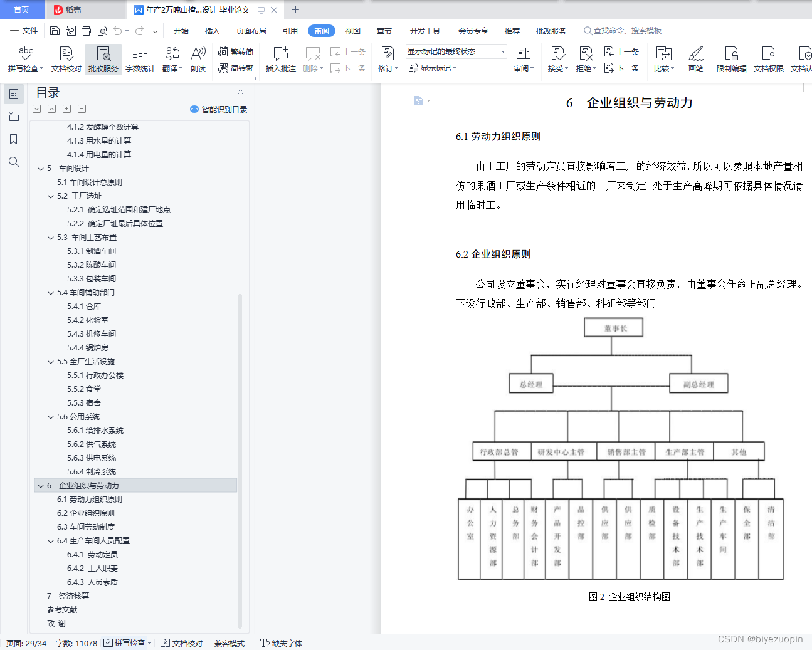This screenshot has height=650, width=812.
Task: Open restrict editing 限制编辑
Action: point(732,60)
